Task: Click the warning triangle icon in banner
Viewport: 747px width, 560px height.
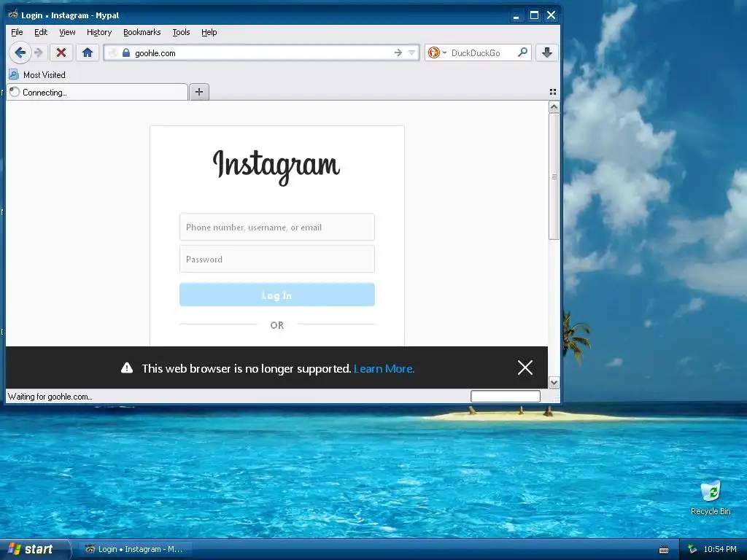Action: tap(127, 367)
